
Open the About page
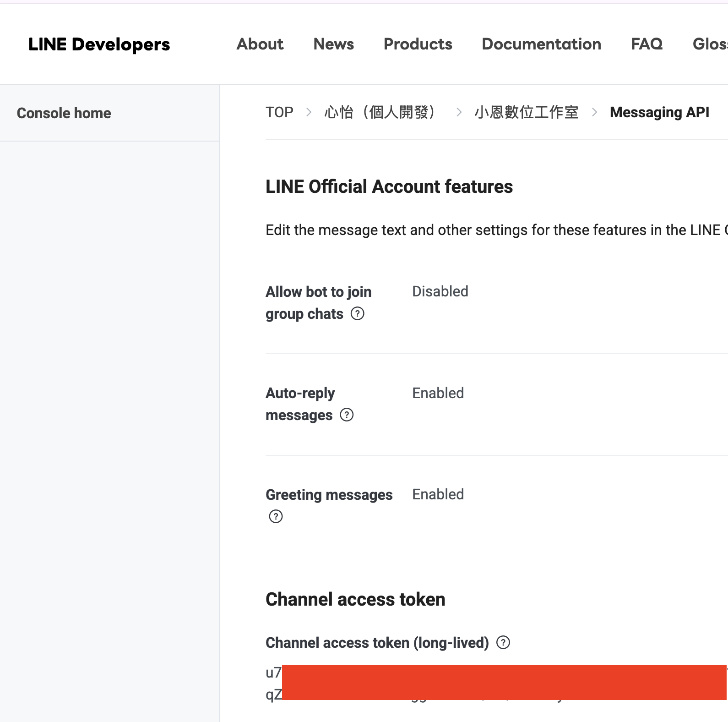click(x=260, y=44)
